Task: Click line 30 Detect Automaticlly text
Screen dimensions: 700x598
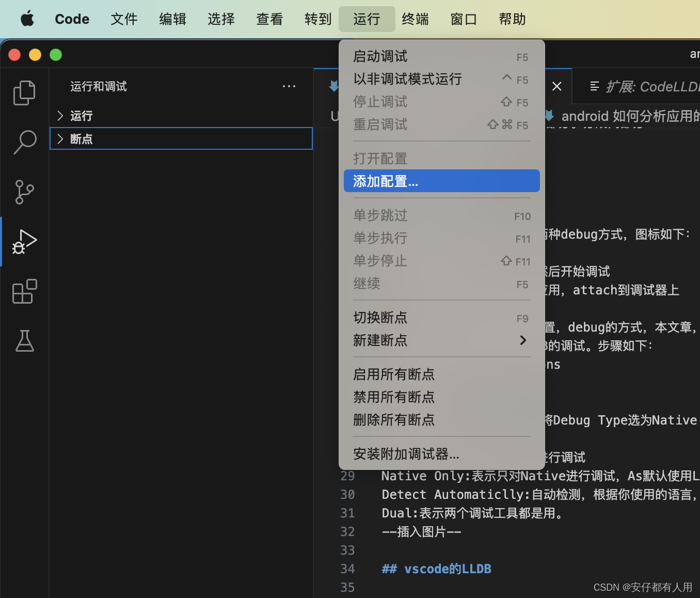Action: click(540, 495)
